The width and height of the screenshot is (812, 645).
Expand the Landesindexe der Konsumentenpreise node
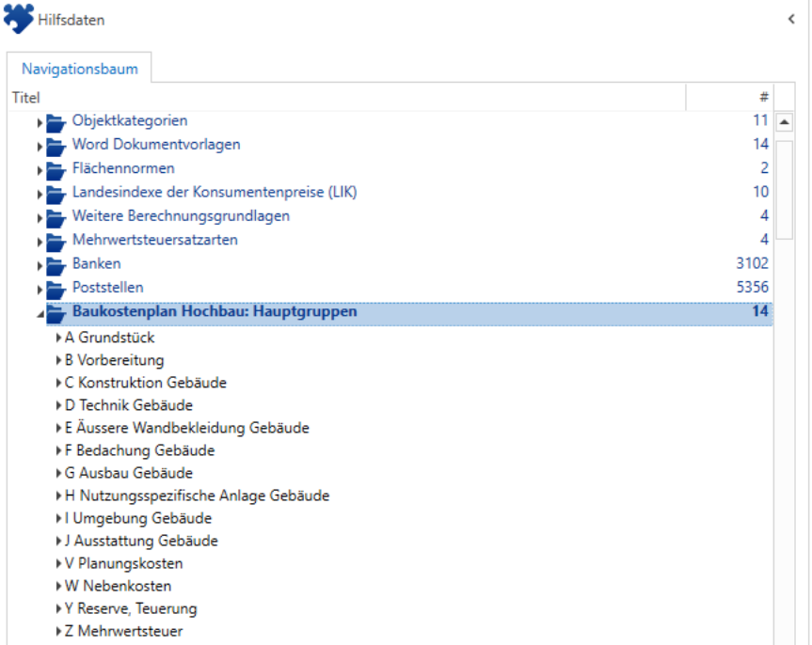point(40,194)
